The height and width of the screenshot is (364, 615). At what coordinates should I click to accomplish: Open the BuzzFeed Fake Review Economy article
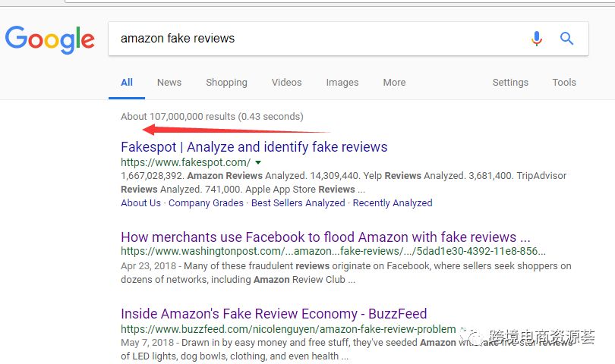(273, 314)
